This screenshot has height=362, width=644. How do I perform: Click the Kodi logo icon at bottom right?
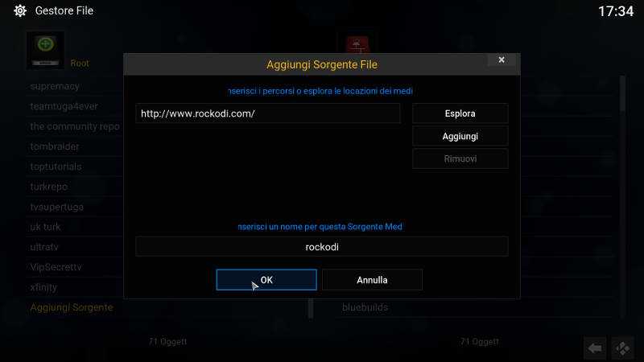[622, 348]
